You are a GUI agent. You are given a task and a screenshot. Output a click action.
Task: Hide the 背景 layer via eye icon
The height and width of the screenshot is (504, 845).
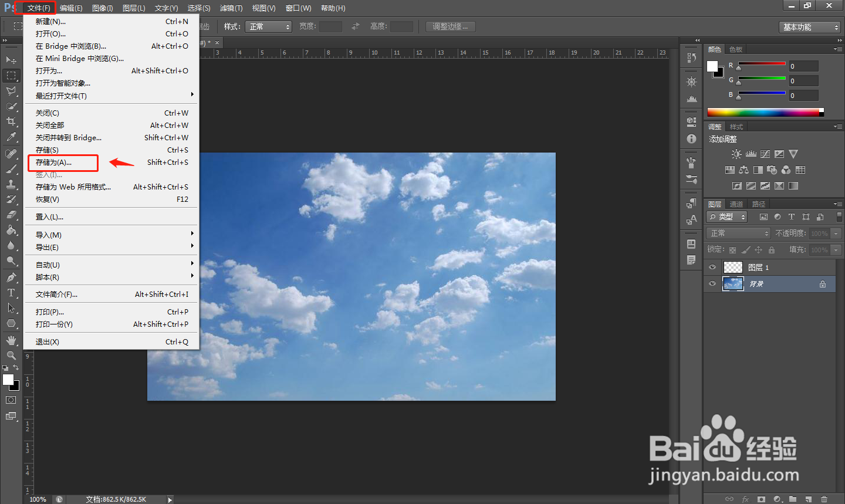pyautogui.click(x=712, y=284)
